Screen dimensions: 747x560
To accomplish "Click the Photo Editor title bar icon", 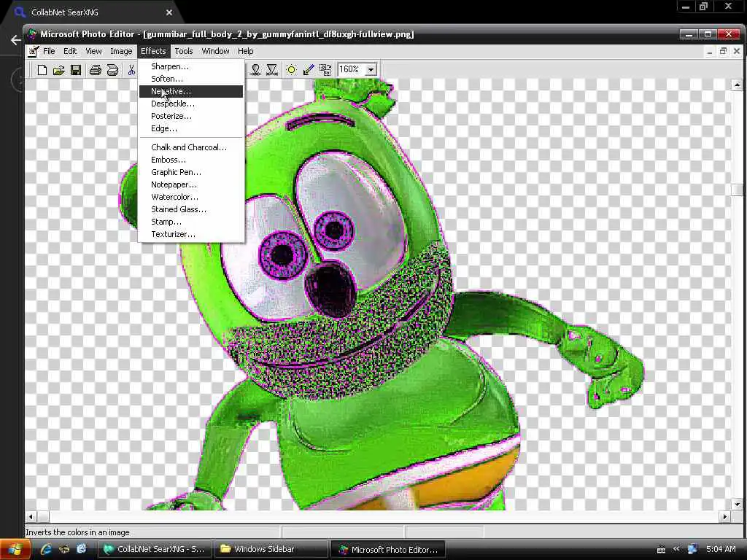I will (32, 34).
